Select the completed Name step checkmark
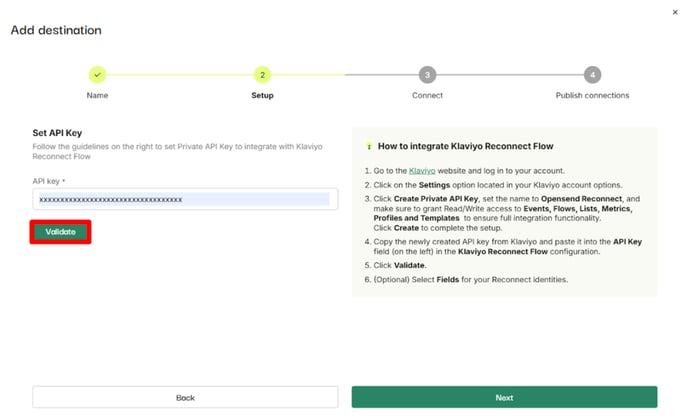 pyautogui.click(x=97, y=75)
